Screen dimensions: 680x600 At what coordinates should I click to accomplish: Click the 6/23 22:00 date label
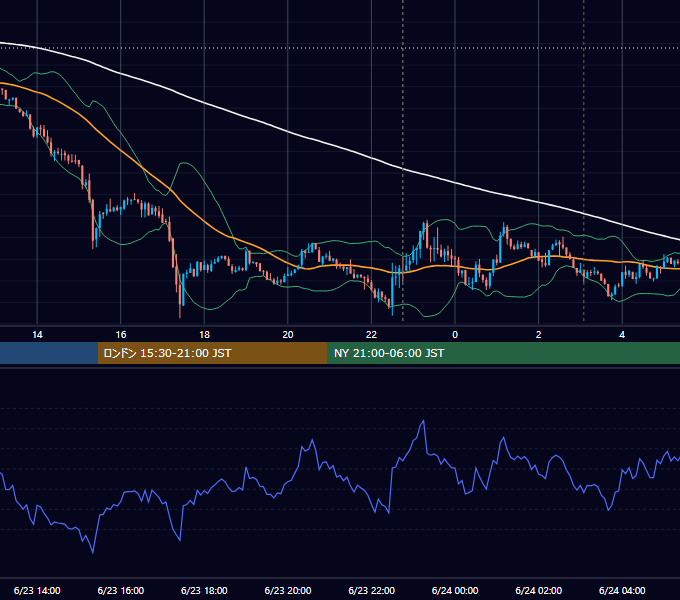(371, 590)
